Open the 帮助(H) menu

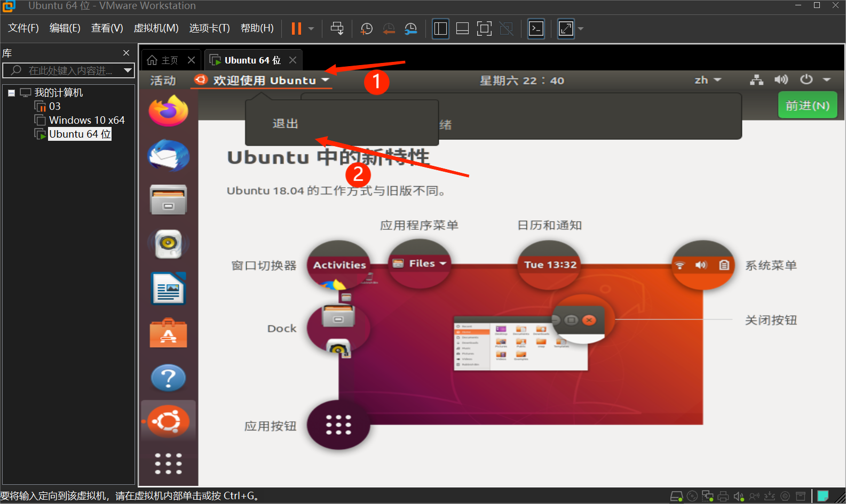coord(257,28)
